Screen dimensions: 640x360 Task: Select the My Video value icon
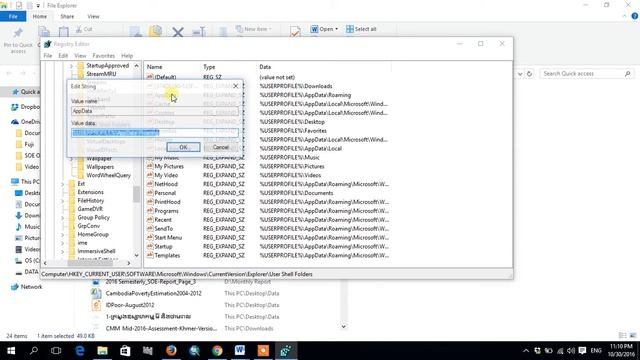(150, 175)
